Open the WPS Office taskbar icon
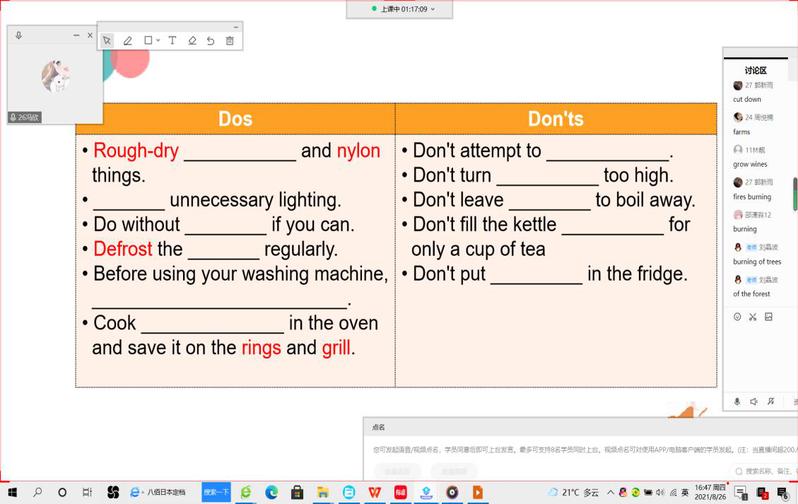Screen dimensions: 798x504 pyautogui.click(x=374, y=492)
